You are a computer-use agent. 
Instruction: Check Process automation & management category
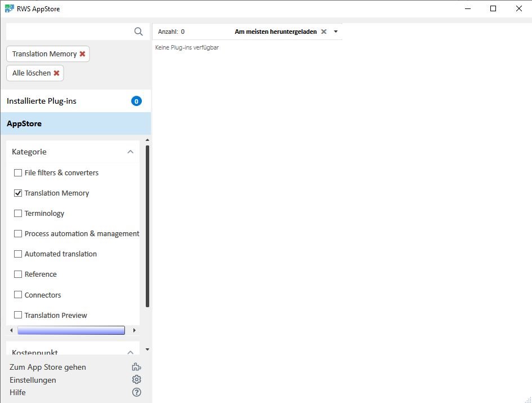(x=18, y=234)
